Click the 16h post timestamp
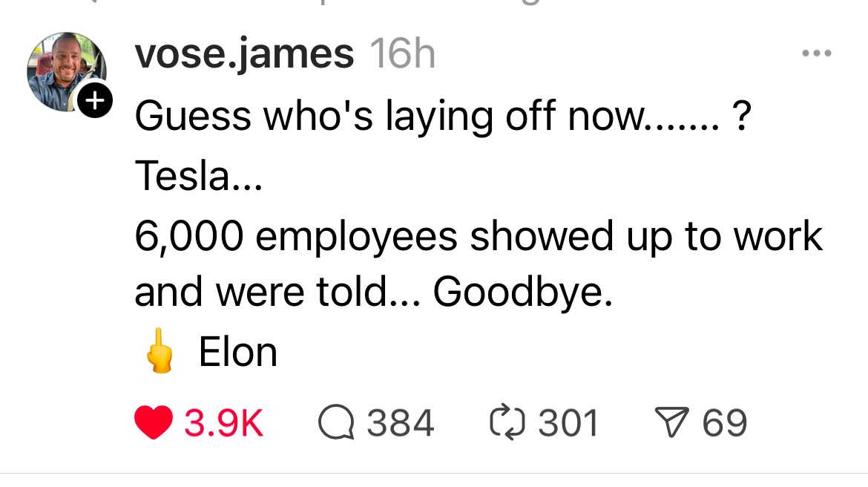The width and height of the screenshot is (868, 487). (402, 53)
